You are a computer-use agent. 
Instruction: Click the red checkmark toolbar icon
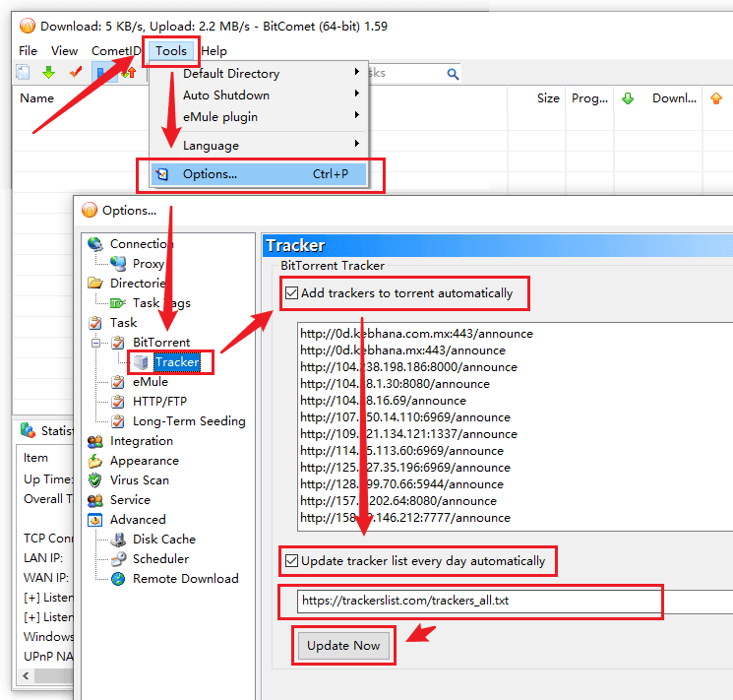click(75, 74)
